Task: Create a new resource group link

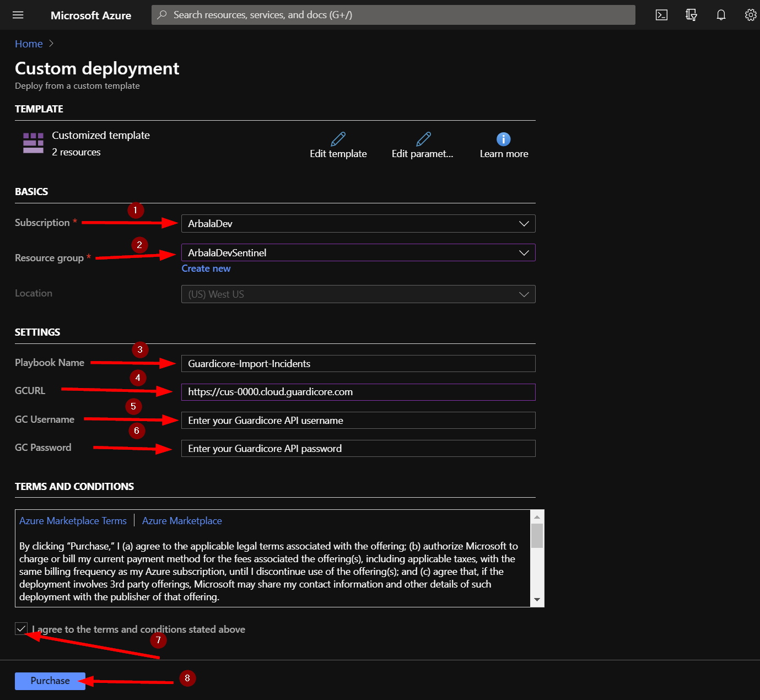Action: pyautogui.click(x=206, y=268)
